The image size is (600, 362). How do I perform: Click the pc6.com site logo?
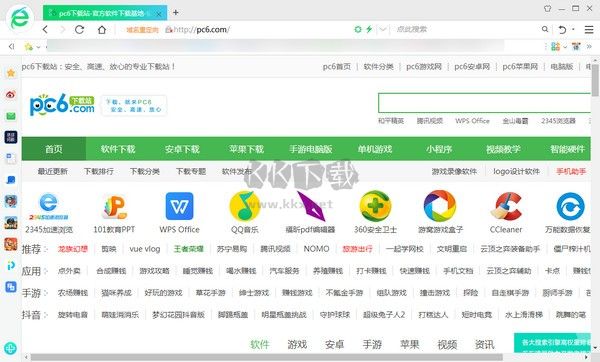[x=62, y=104]
